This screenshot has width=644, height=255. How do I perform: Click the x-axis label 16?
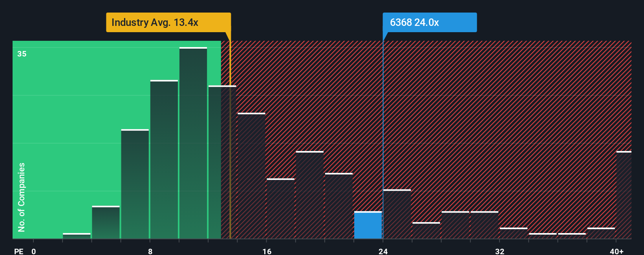pyautogui.click(x=267, y=251)
